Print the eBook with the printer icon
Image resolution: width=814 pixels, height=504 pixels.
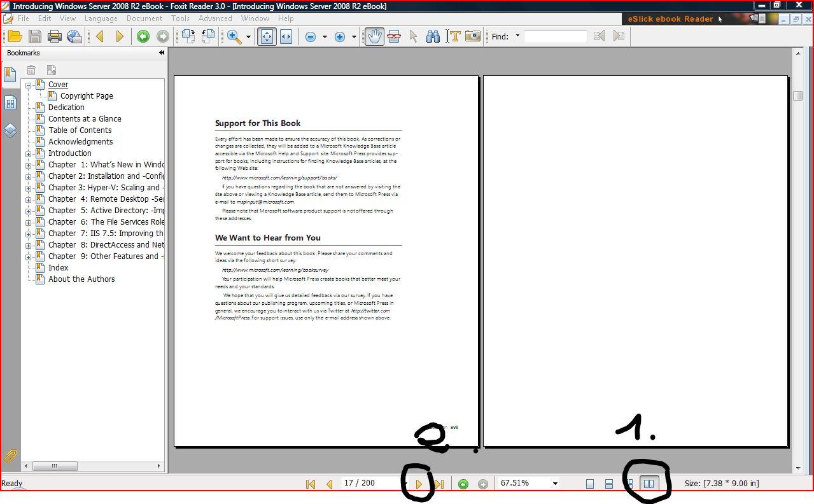tap(54, 36)
